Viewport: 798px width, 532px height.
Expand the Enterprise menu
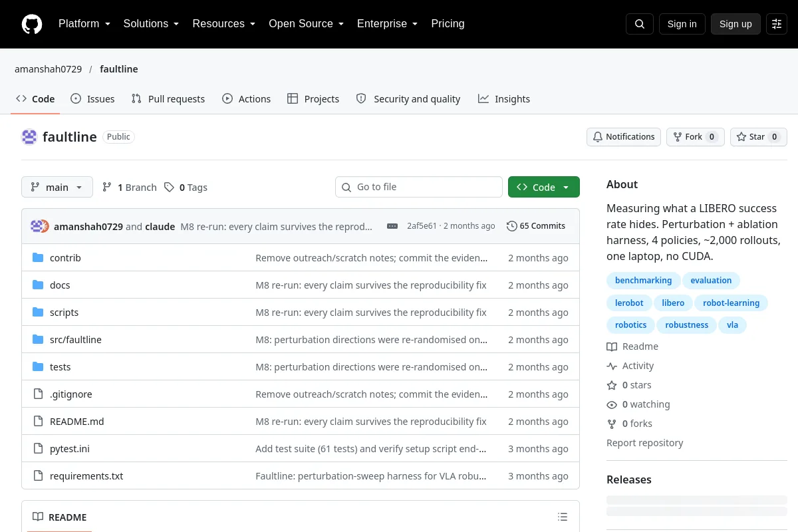click(388, 24)
